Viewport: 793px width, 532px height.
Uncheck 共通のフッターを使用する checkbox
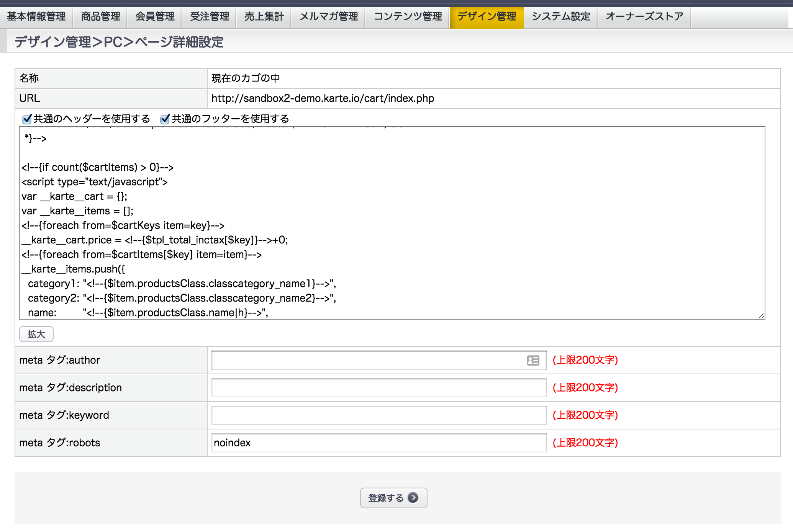pos(165,119)
